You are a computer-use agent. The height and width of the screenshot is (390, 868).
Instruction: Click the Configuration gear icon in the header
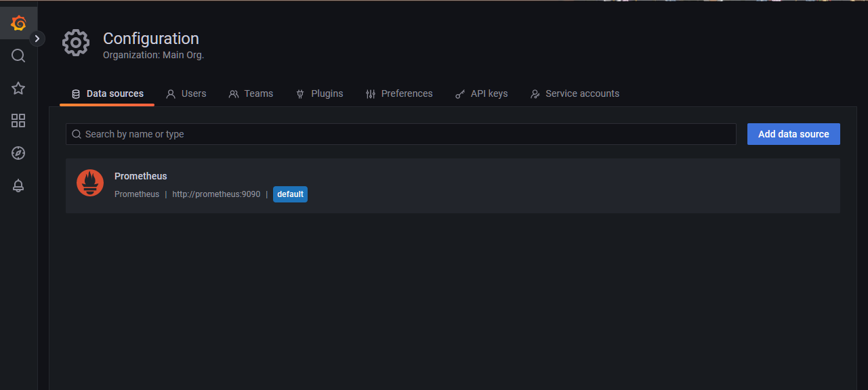(x=75, y=43)
